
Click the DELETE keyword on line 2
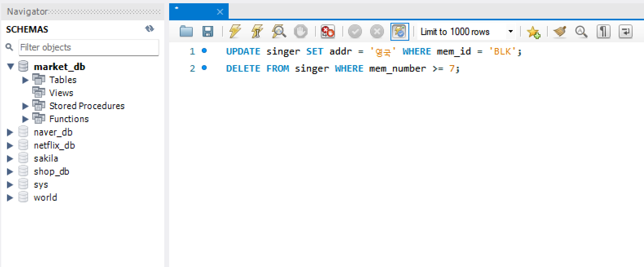tap(243, 68)
